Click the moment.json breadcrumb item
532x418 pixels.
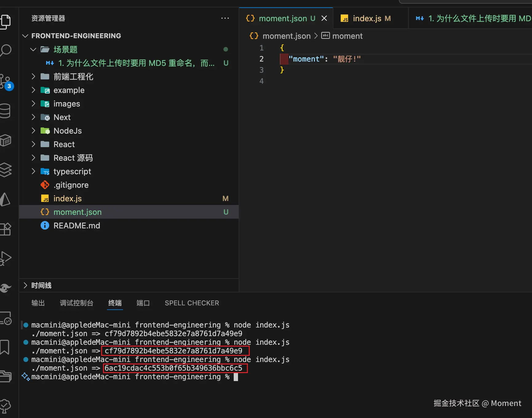(x=287, y=36)
